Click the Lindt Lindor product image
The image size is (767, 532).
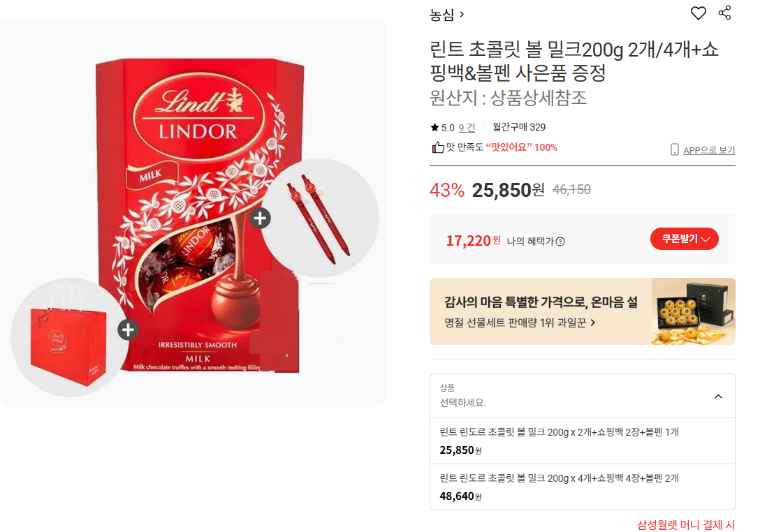[x=198, y=215]
